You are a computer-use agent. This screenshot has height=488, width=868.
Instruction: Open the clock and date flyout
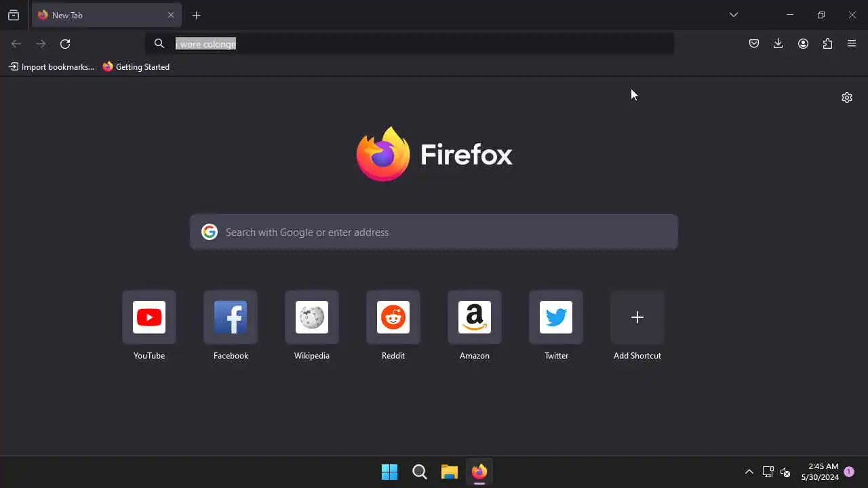820,472
